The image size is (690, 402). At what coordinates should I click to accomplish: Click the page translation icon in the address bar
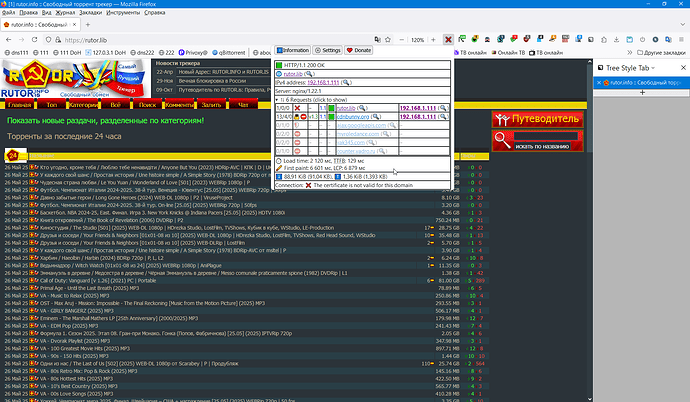(377, 40)
